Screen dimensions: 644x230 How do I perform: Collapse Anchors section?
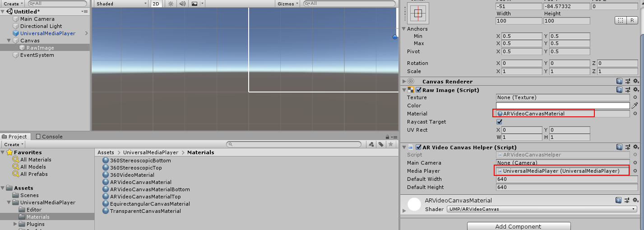click(404, 29)
